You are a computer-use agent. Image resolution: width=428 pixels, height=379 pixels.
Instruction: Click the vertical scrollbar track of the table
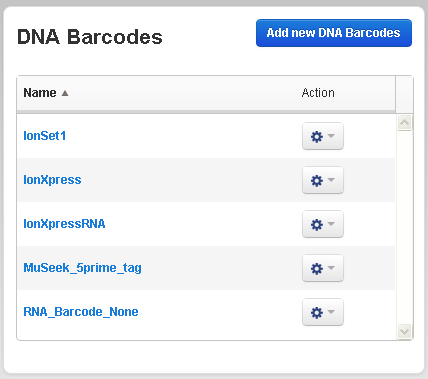coord(405,227)
